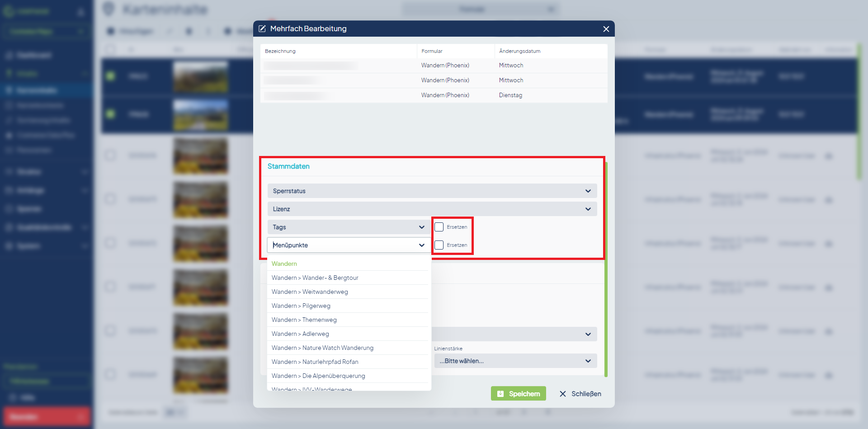Image resolution: width=868 pixels, height=429 pixels.
Task: Toggle second checked row checkbox in background list
Action: click(110, 114)
